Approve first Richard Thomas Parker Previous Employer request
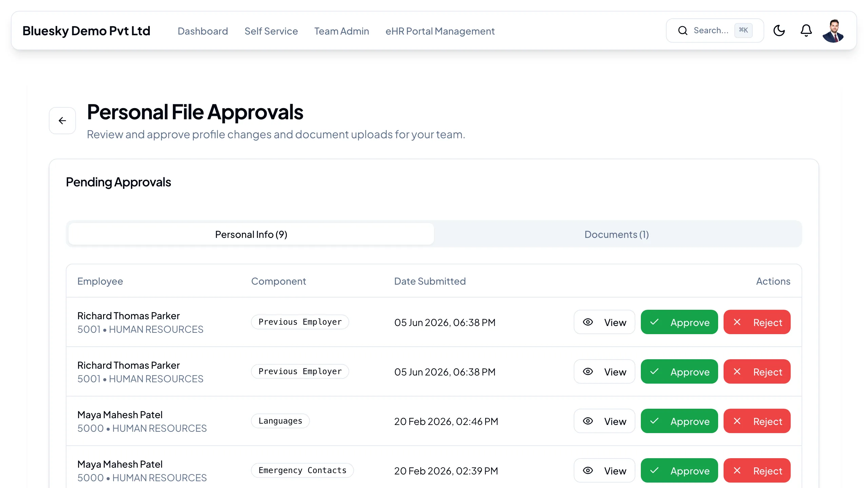868x488 pixels. click(x=679, y=322)
